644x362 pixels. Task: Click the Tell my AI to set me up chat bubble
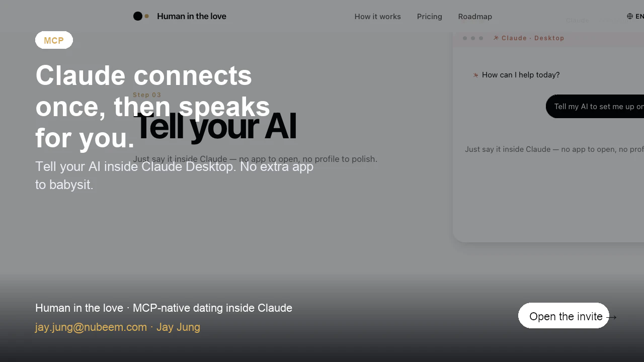[595, 107]
